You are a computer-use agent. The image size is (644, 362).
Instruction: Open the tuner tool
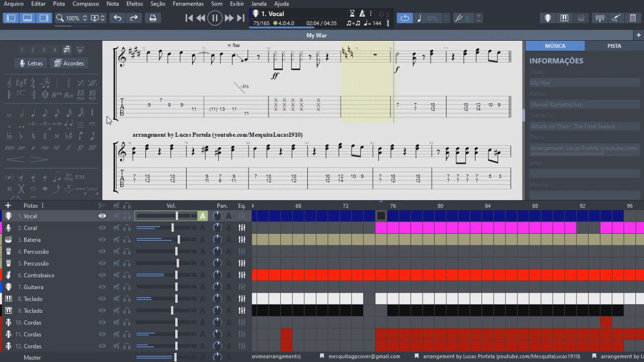tap(458, 18)
